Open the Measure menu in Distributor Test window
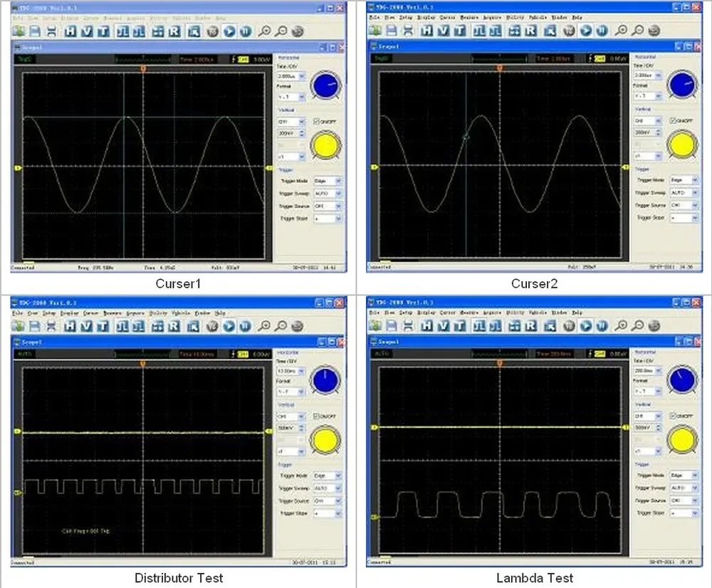The height and width of the screenshot is (588, 712). tap(112, 313)
